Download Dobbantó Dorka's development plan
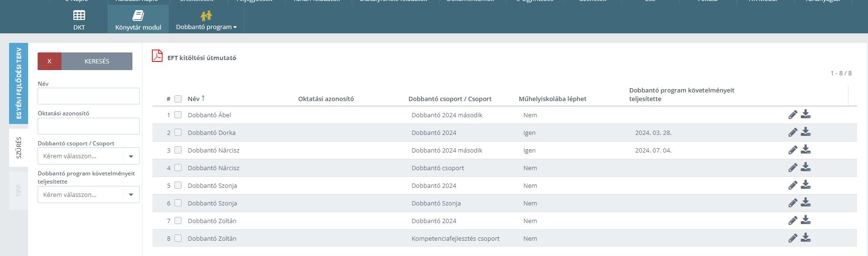 pyautogui.click(x=806, y=132)
